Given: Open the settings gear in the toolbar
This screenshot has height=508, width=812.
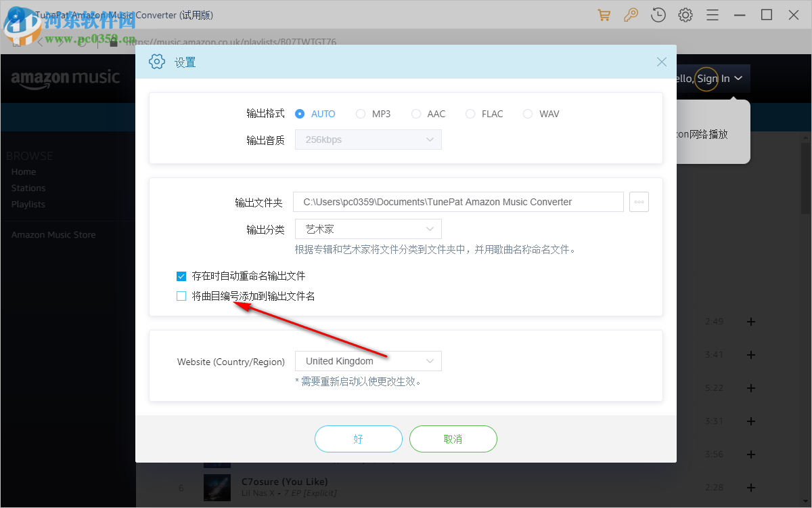Looking at the screenshot, I should (x=685, y=14).
